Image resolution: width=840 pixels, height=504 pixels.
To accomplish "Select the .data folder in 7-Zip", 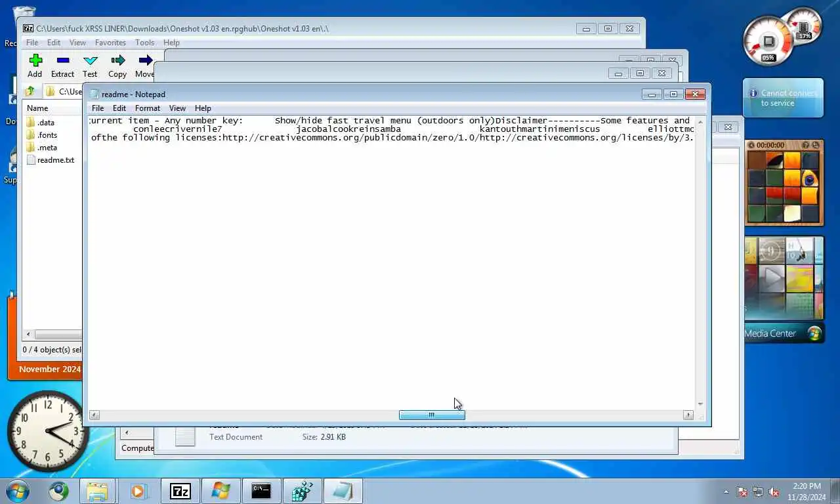I will 41,123.
